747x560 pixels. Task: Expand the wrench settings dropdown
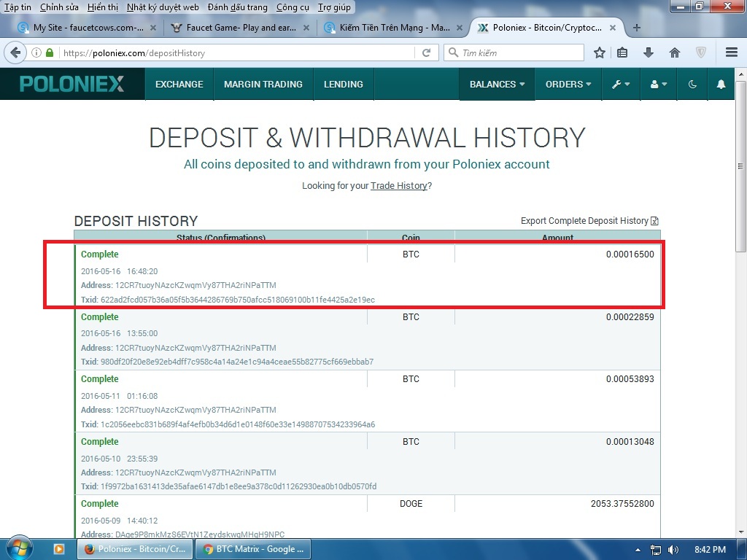coord(621,85)
